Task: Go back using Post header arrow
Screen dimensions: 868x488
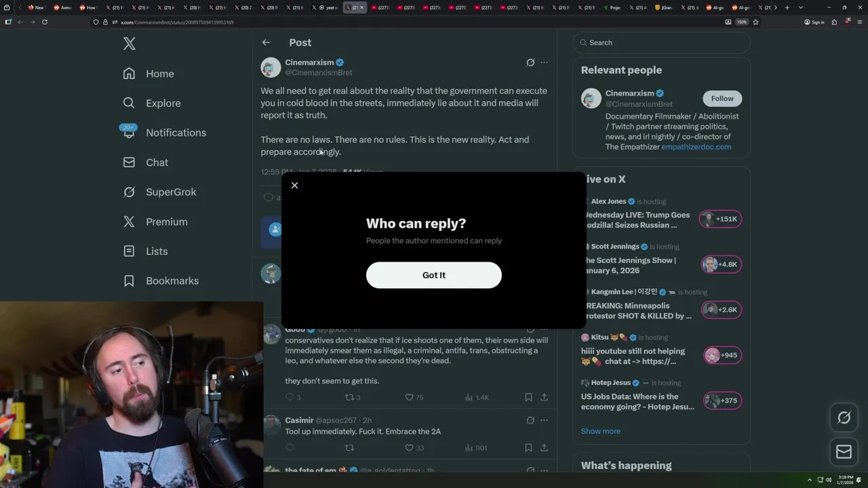Action: click(x=266, y=43)
